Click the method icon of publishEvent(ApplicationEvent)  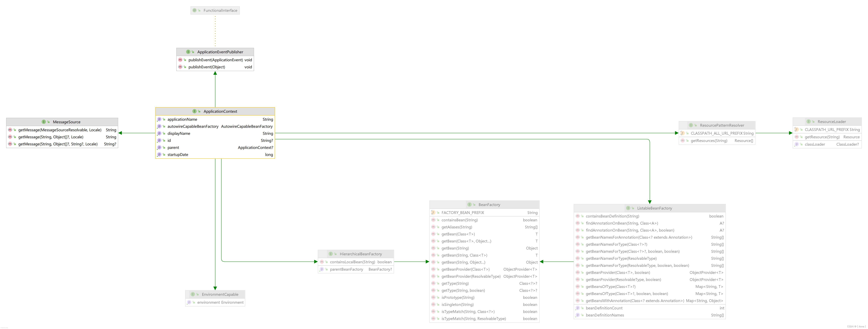click(180, 60)
